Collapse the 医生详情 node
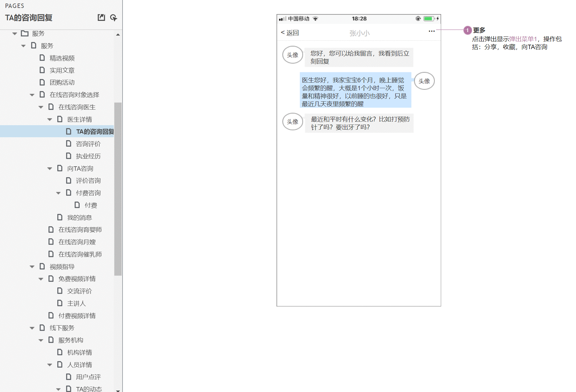 (x=50, y=120)
